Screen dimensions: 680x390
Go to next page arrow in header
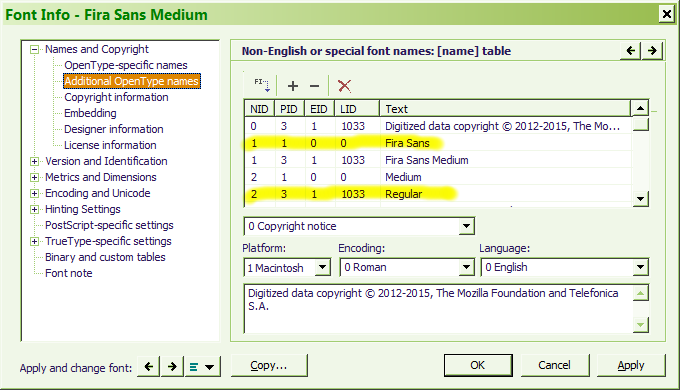(x=652, y=51)
